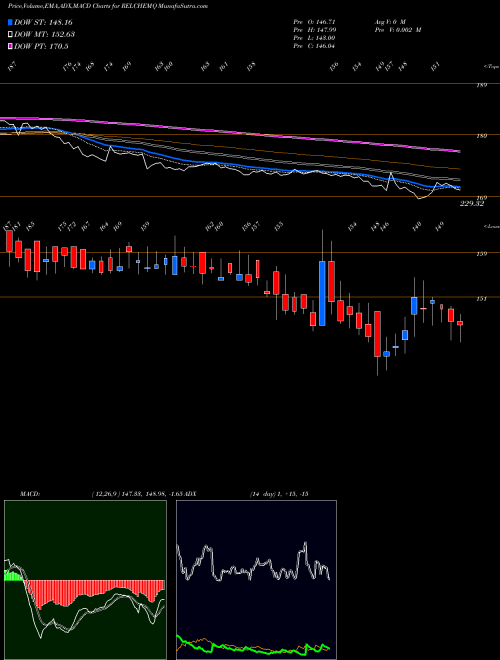500x660 pixels.
Task: Click the white DOW MT legend swatch
Action: pos(11,35)
